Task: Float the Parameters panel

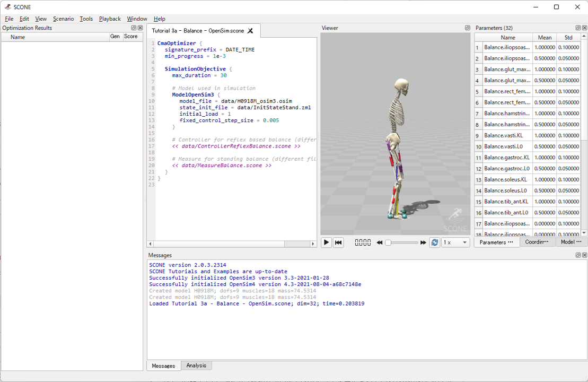Action: click(x=578, y=28)
